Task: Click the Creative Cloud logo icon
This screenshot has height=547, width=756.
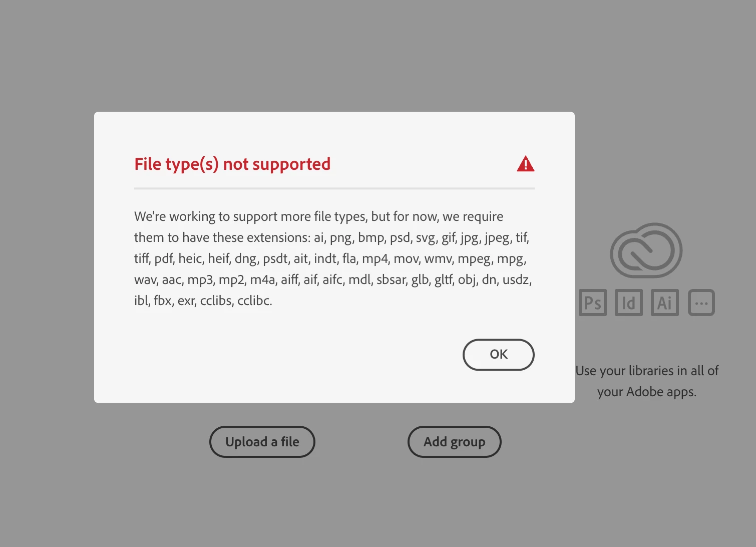Action: point(646,250)
